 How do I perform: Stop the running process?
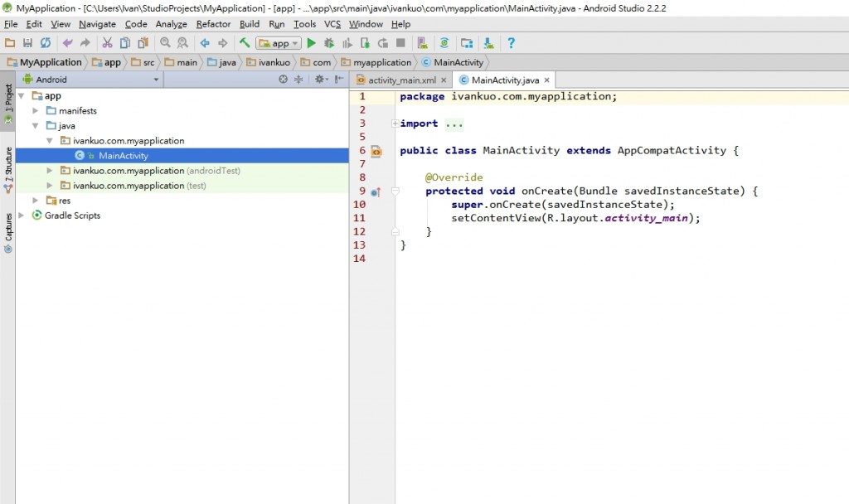(400, 43)
